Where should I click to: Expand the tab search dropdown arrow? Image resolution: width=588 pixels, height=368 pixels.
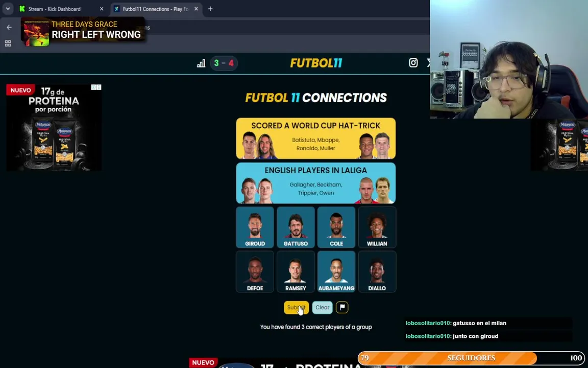pyautogui.click(x=8, y=9)
